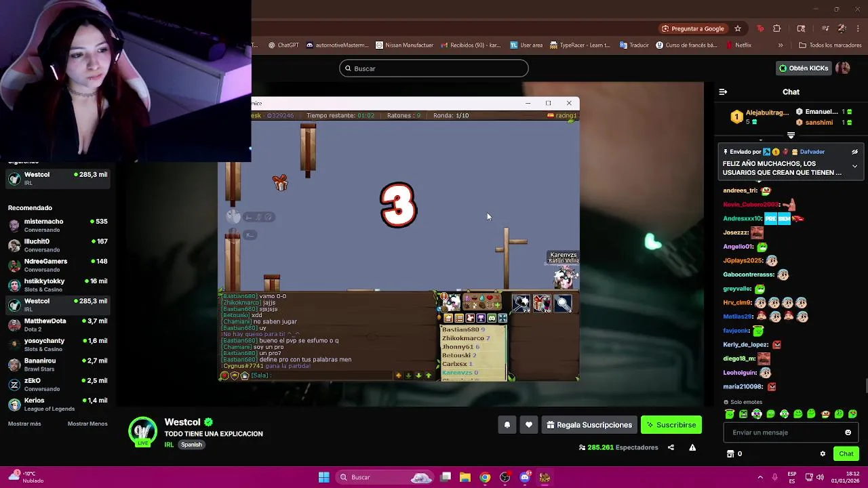Insert the angry square green emote
Screen dimensions: 868x488
click(x=743, y=414)
